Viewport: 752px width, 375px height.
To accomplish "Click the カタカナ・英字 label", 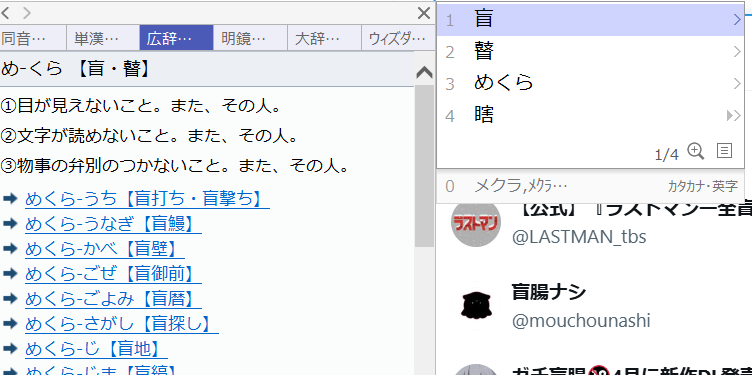I will [703, 187].
